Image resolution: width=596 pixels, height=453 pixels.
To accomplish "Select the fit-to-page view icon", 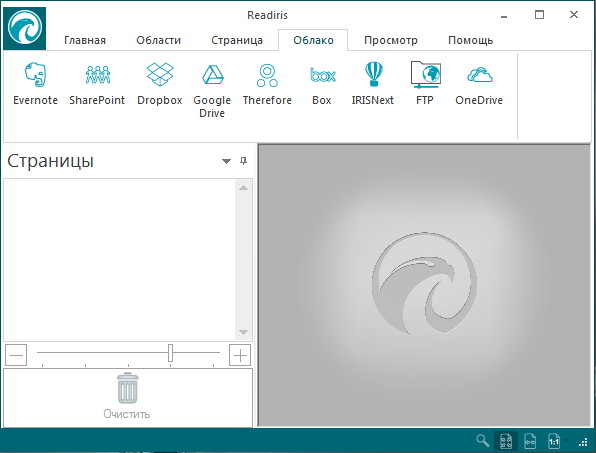I will [506, 441].
